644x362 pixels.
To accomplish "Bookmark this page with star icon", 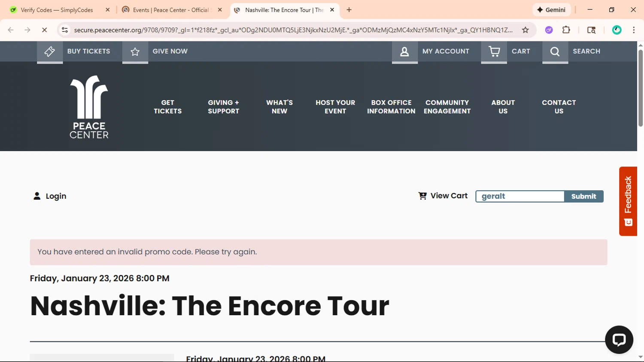I will point(525,30).
